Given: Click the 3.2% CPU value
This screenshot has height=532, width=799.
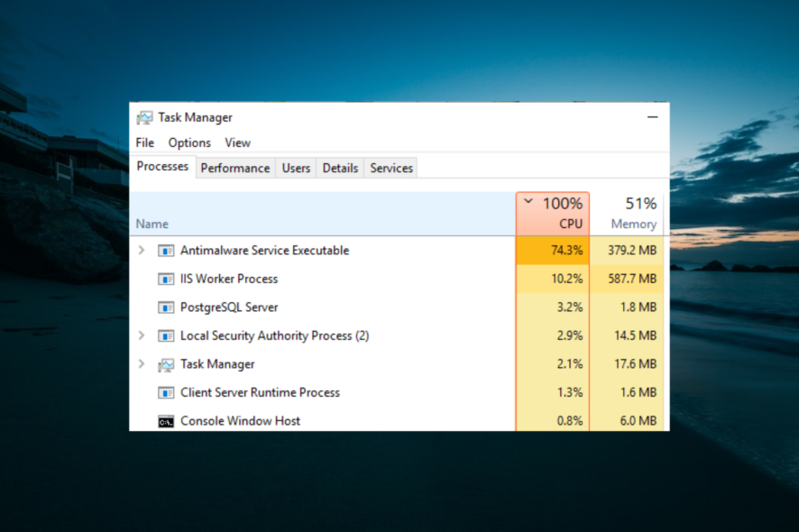Looking at the screenshot, I should [x=570, y=307].
